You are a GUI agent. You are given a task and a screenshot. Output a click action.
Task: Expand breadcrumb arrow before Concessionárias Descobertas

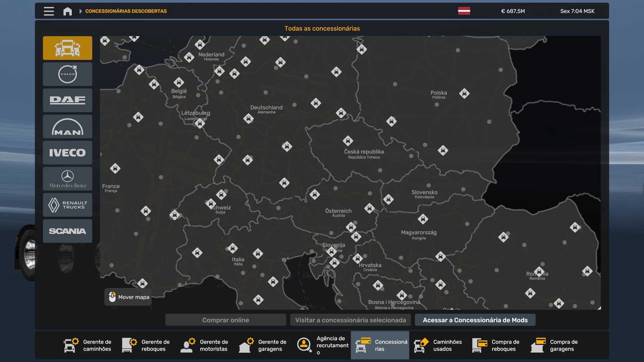point(80,11)
